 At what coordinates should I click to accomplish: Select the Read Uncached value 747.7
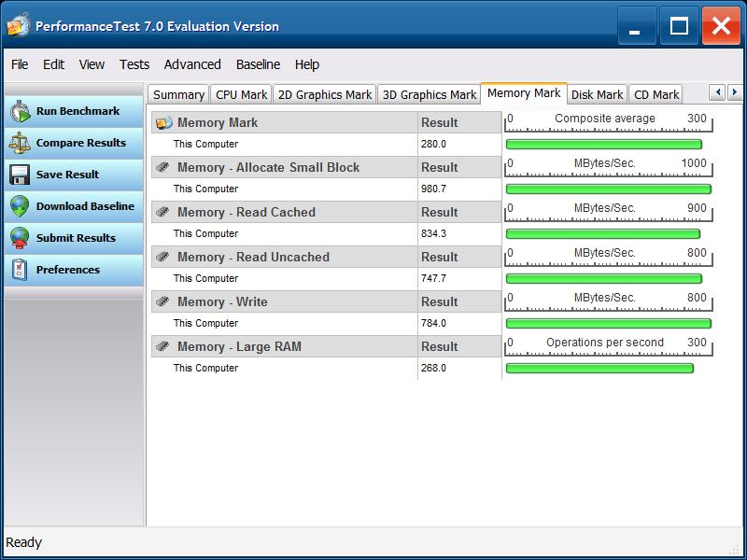[x=433, y=278]
